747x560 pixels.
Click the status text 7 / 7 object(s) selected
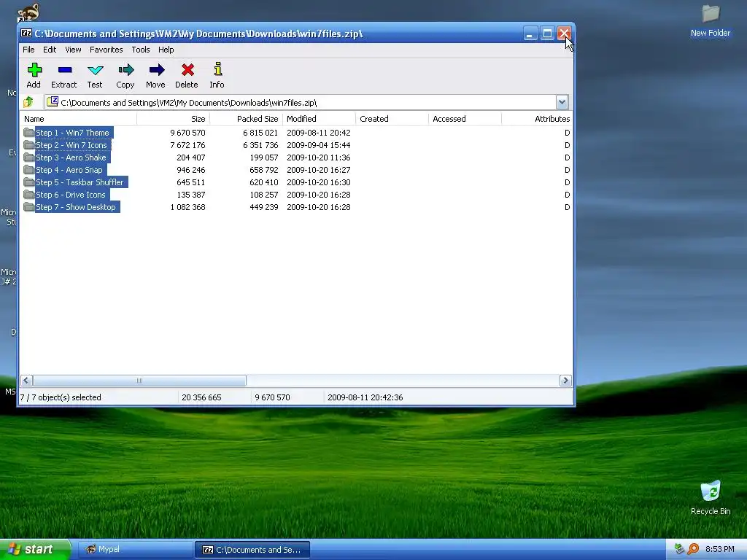[61, 397]
